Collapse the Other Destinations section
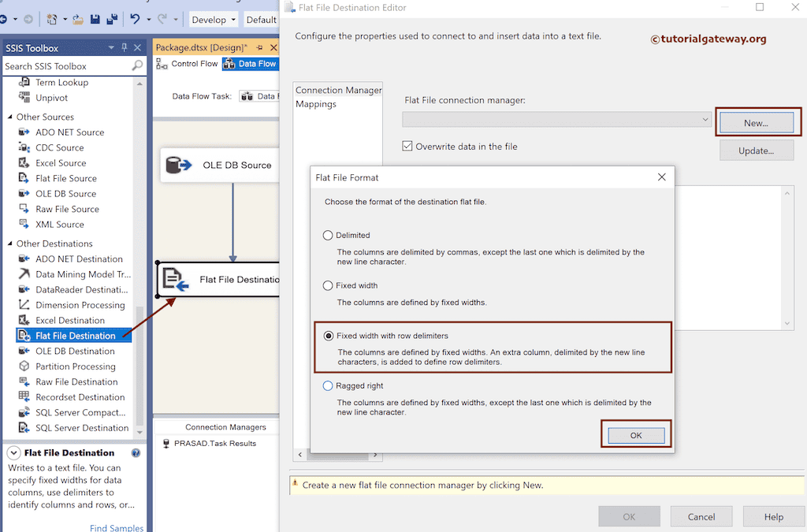Viewport: 807px width, 532px height. [8, 243]
